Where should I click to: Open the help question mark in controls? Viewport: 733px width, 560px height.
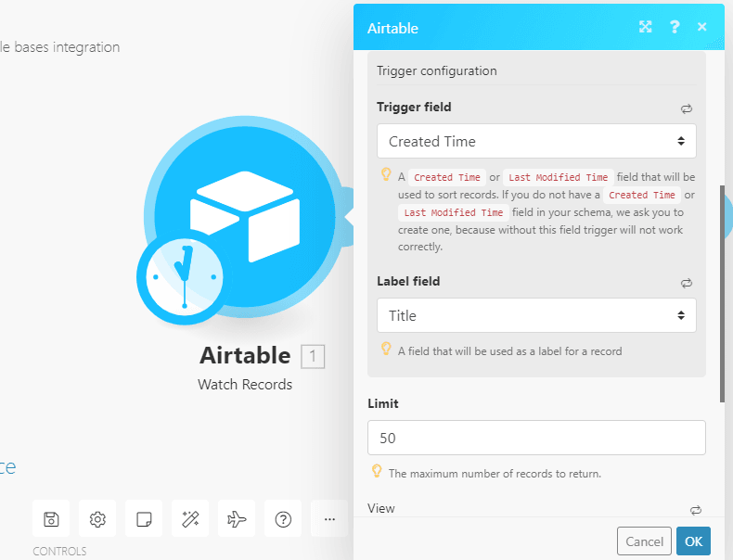tap(283, 519)
